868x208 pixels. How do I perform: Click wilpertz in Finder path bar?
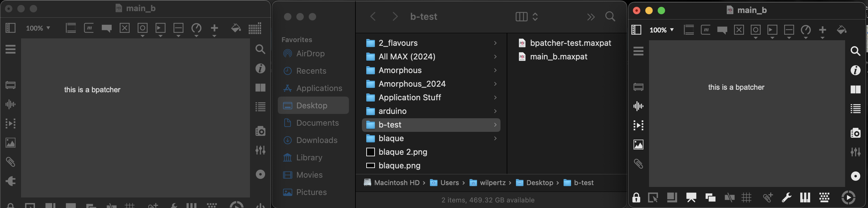(x=488, y=183)
